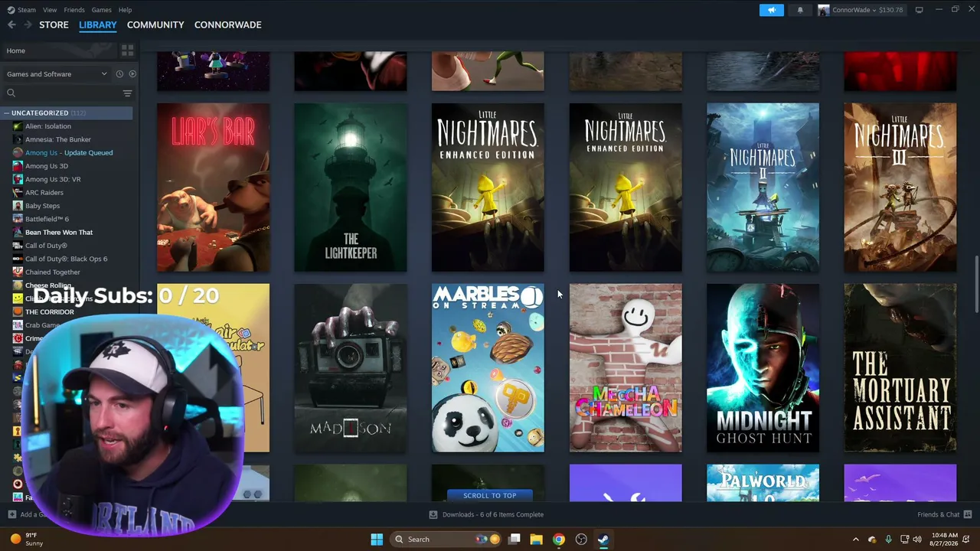This screenshot has height=551, width=980.
Task: Open Task View on taskbar
Action: click(x=514, y=540)
